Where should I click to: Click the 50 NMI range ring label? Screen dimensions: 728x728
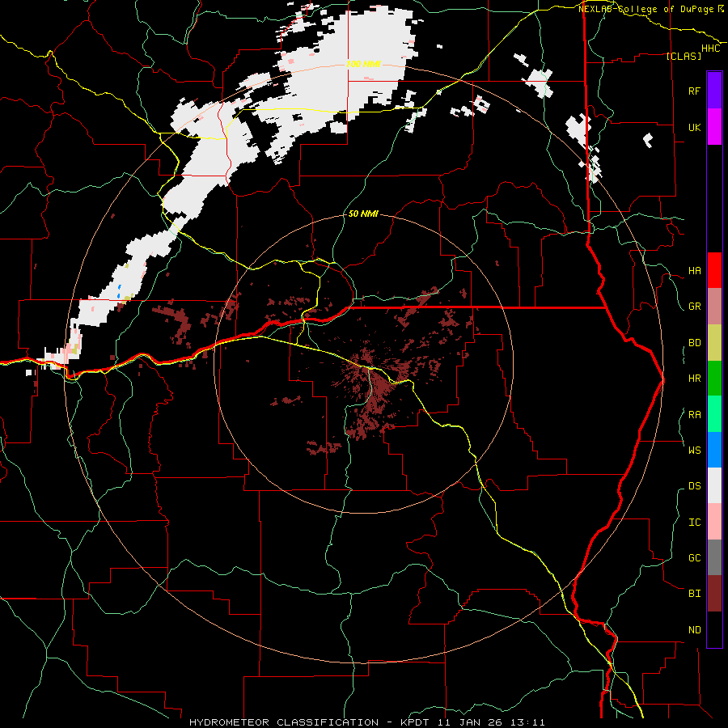[x=363, y=214]
